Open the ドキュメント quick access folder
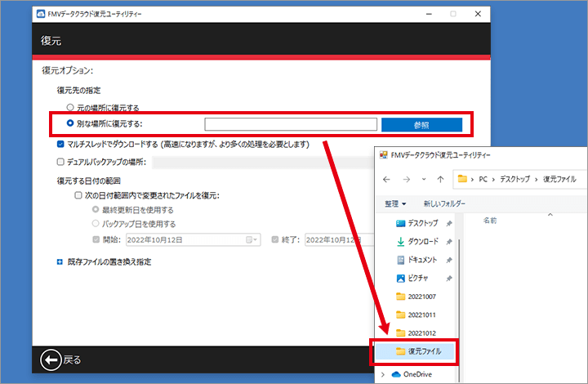Screen dimensions: 588x384 [422, 259]
